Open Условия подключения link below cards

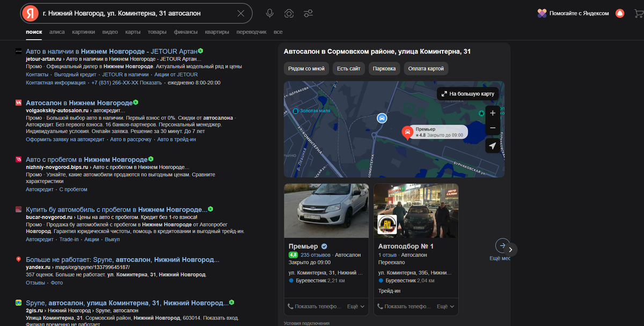(306, 323)
